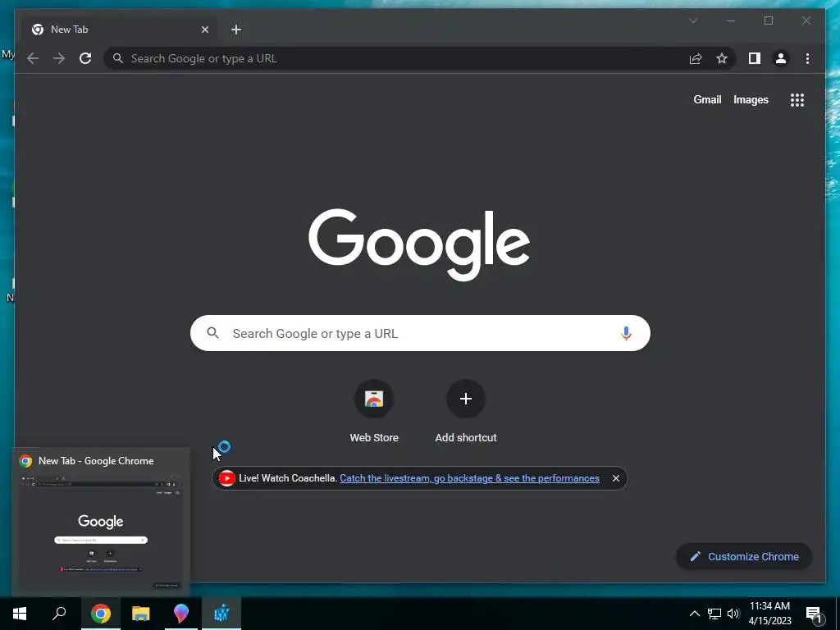This screenshot has height=630, width=840.
Task: Bookmark this tab with the star icon
Action: pyautogui.click(x=722, y=58)
